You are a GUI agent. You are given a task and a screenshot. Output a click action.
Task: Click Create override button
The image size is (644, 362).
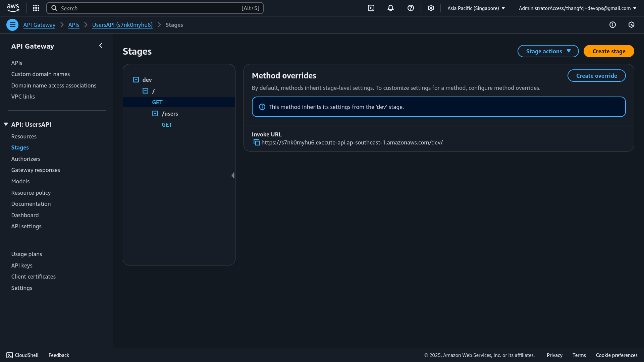pyautogui.click(x=596, y=76)
